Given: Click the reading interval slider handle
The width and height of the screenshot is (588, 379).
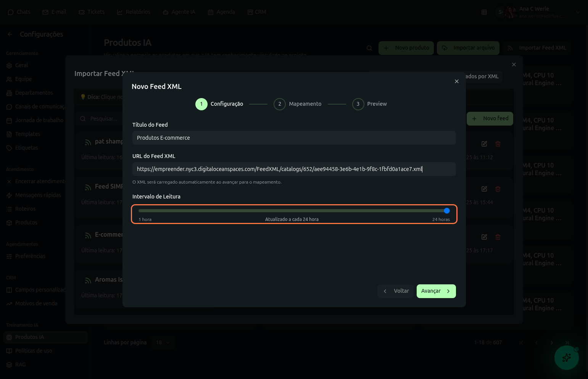Looking at the screenshot, I should point(447,211).
